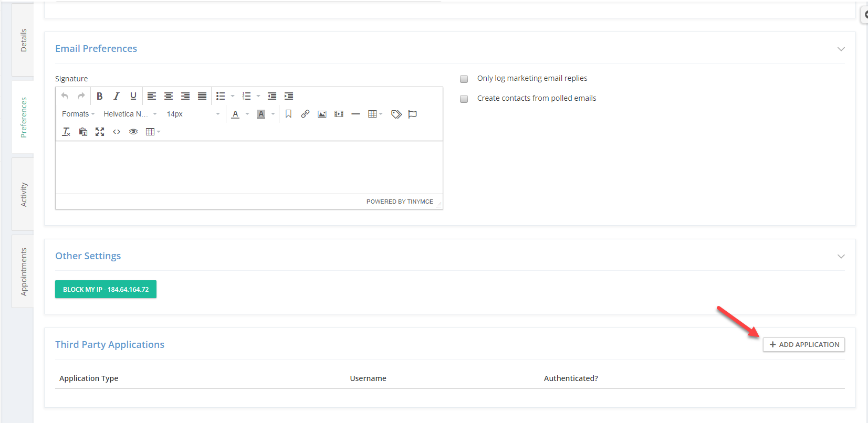Viewport: 868px width, 423px height.
Task: Open bullet list style dropdown arrow
Action: 233,96
